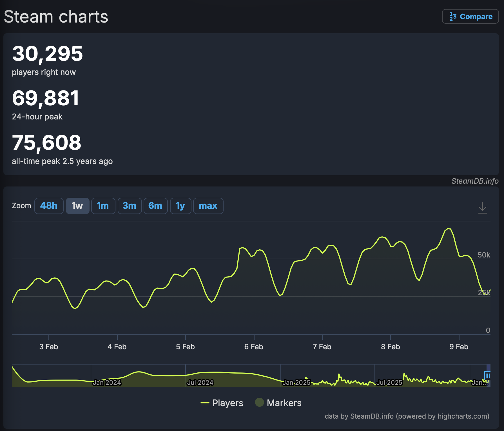Click the download chart data icon
Screen dimensions: 504x431
(x=482, y=208)
